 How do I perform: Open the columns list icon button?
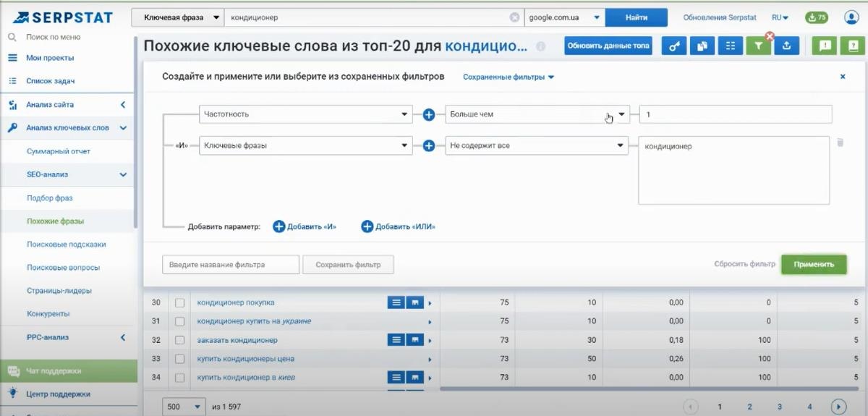[730, 46]
